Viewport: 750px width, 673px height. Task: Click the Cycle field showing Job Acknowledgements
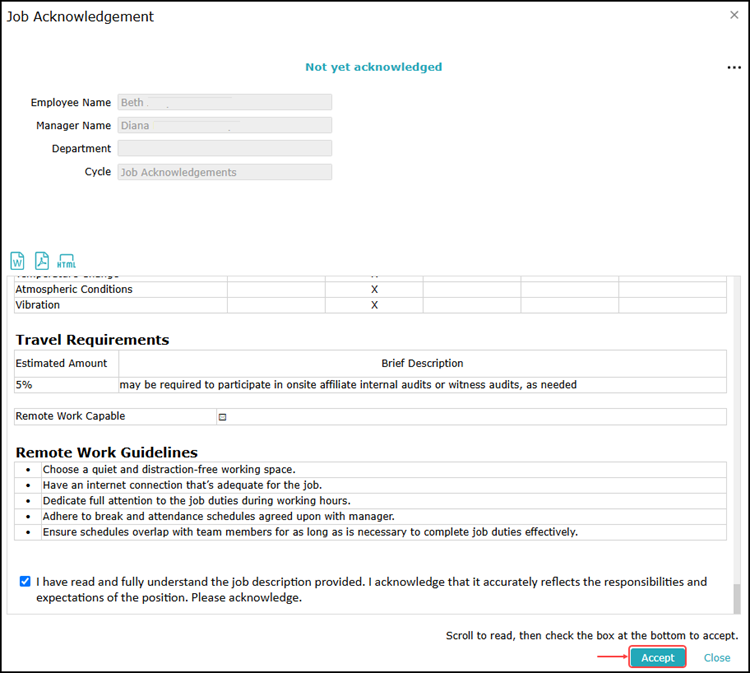tap(224, 172)
